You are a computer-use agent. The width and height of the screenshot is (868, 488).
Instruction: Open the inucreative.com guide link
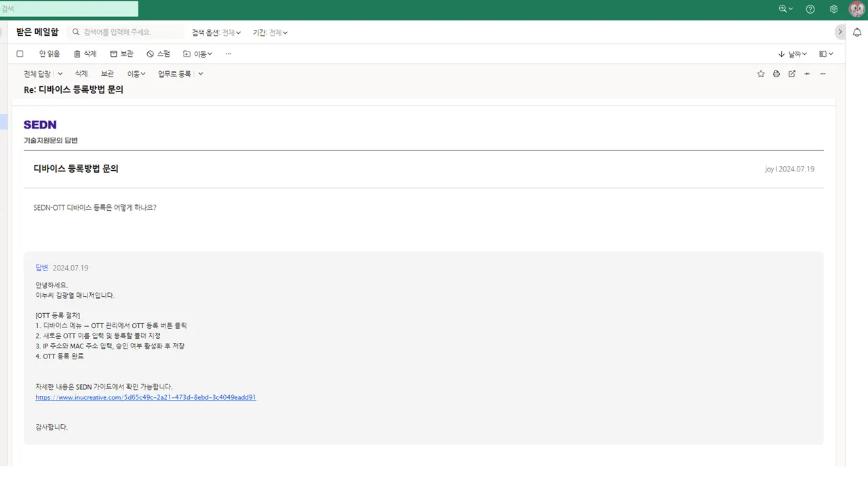[146, 397]
